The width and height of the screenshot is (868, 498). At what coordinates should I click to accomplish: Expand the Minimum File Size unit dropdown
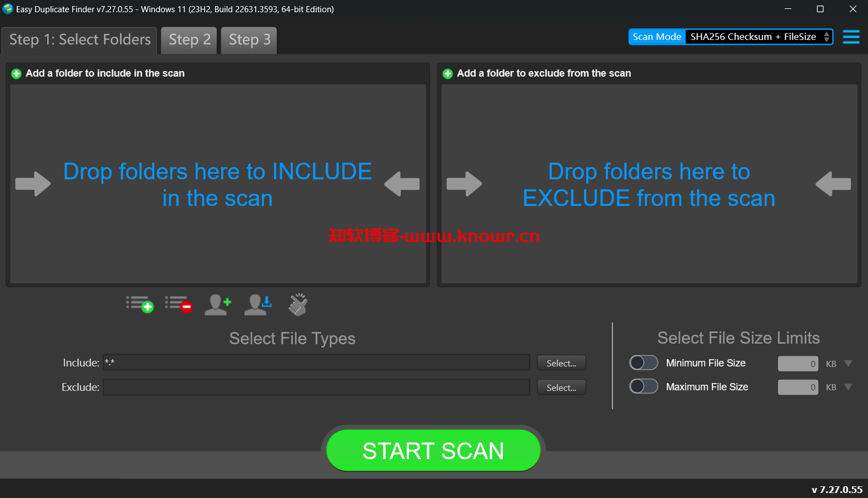tap(848, 364)
